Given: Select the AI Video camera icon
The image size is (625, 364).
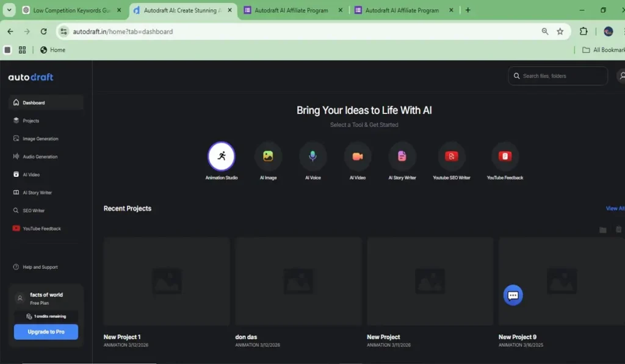Looking at the screenshot, I should [x=357, y=156].
